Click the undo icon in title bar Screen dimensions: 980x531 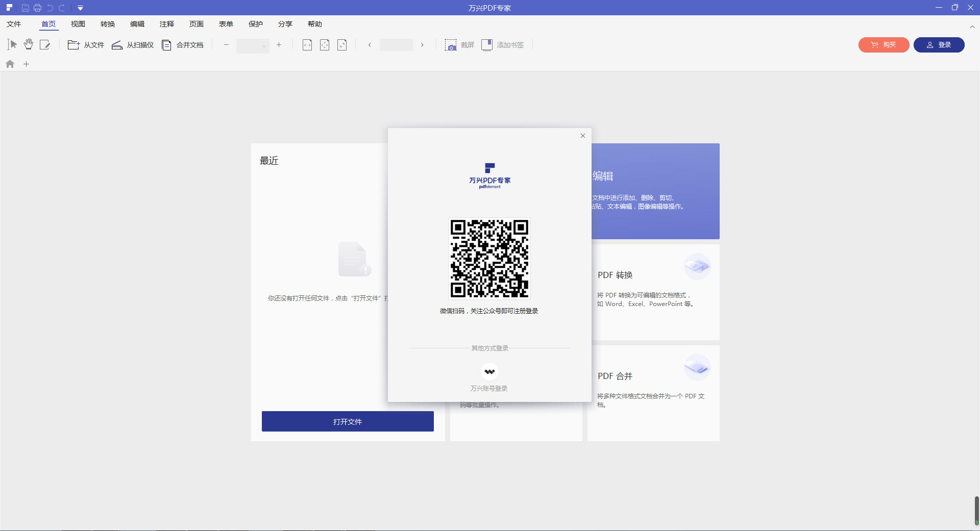click(x=50, y=8)
